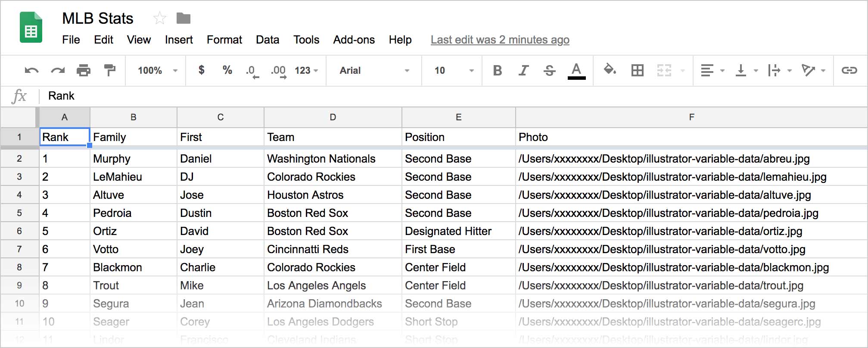Open the Format menu
The height and width of the screenshot is (348, 868).
224,40
